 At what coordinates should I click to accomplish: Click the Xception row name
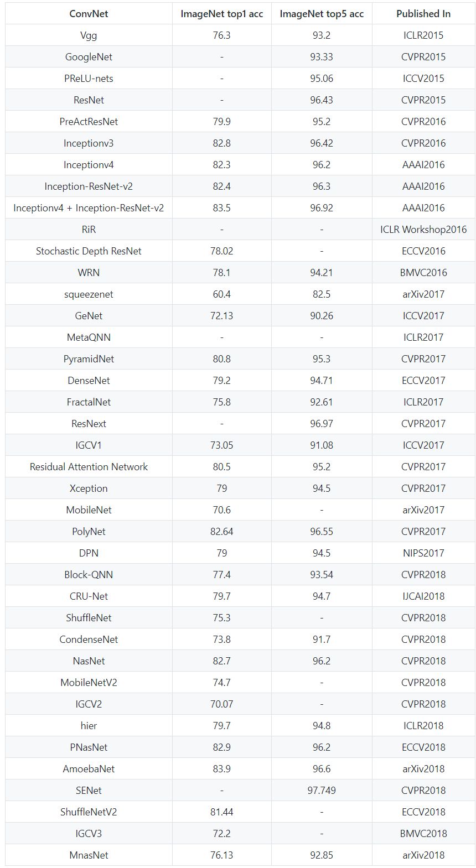[x=89, y=488]
